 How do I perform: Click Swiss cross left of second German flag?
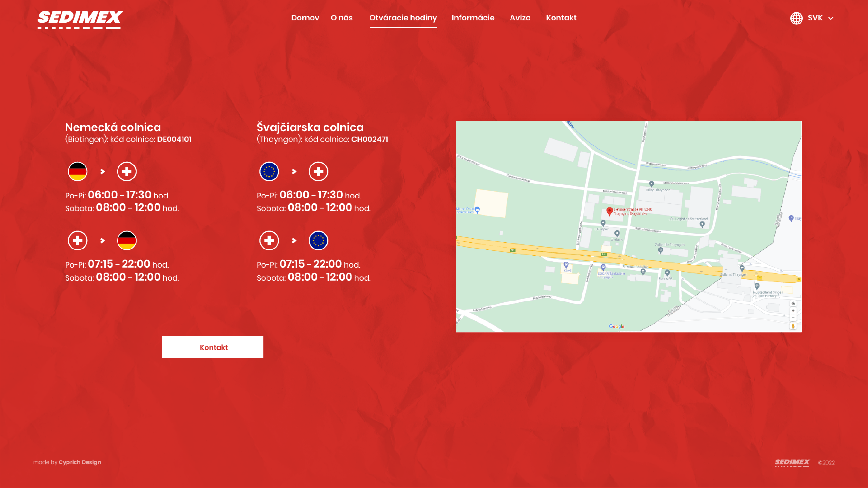77,241
